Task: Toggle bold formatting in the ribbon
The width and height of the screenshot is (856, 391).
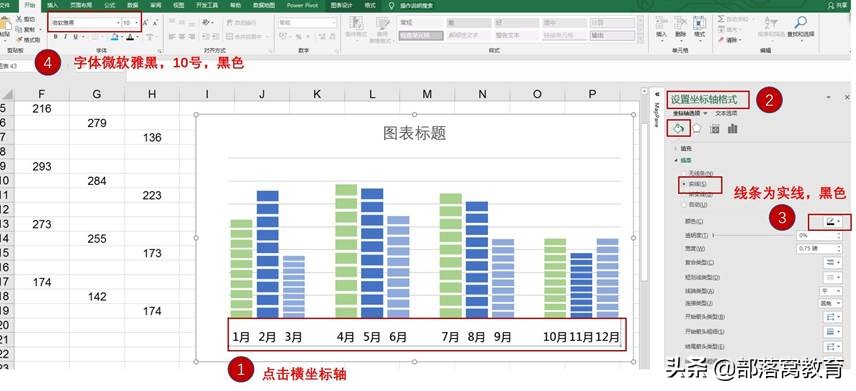Action: [55, 37]
